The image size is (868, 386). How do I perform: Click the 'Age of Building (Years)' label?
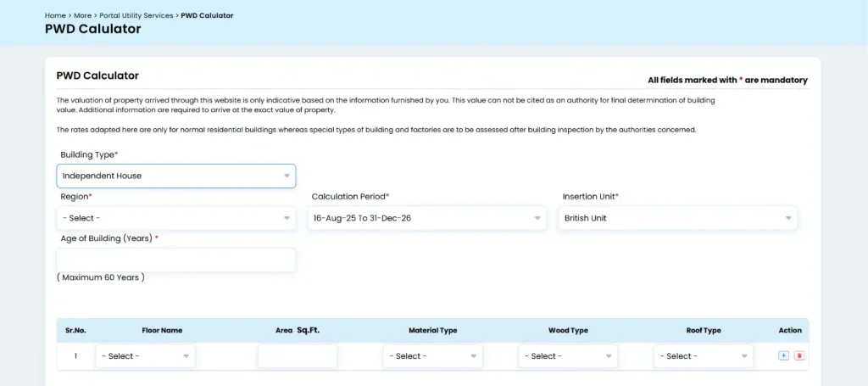109,238
